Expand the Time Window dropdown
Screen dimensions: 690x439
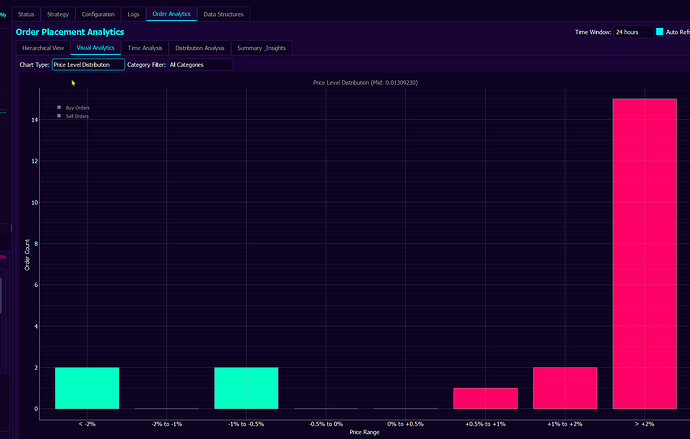coord(631,32)
